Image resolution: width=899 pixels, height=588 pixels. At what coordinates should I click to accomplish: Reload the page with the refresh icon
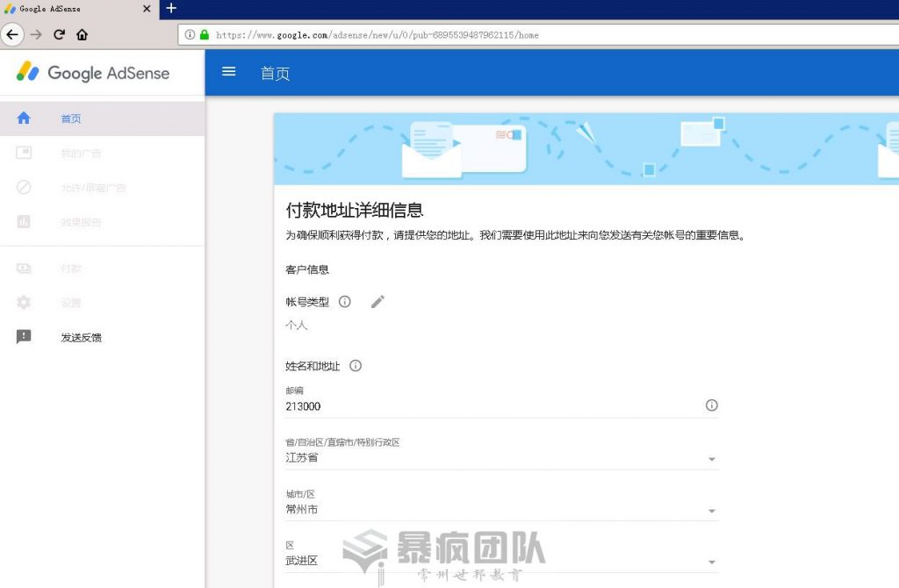(59, 34)
